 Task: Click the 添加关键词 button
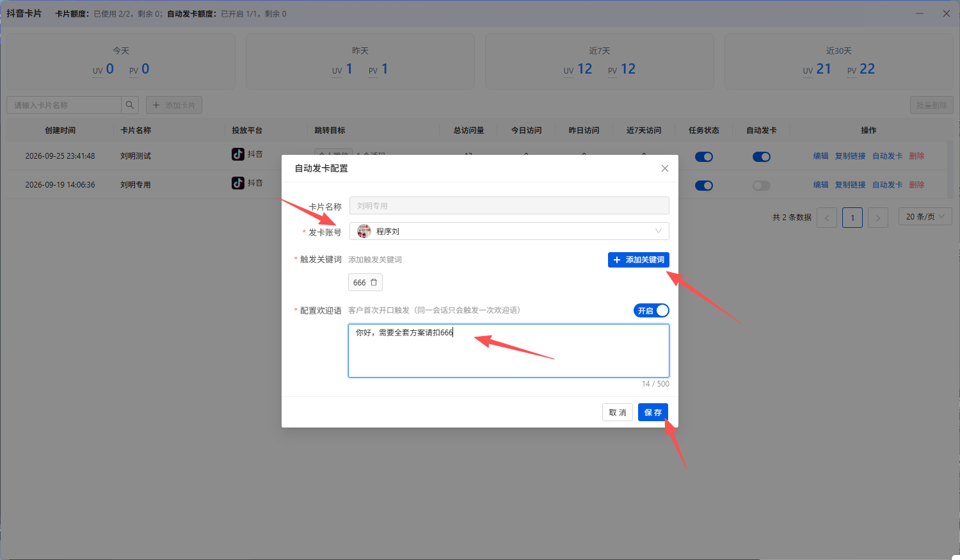(x=639, y=260)
